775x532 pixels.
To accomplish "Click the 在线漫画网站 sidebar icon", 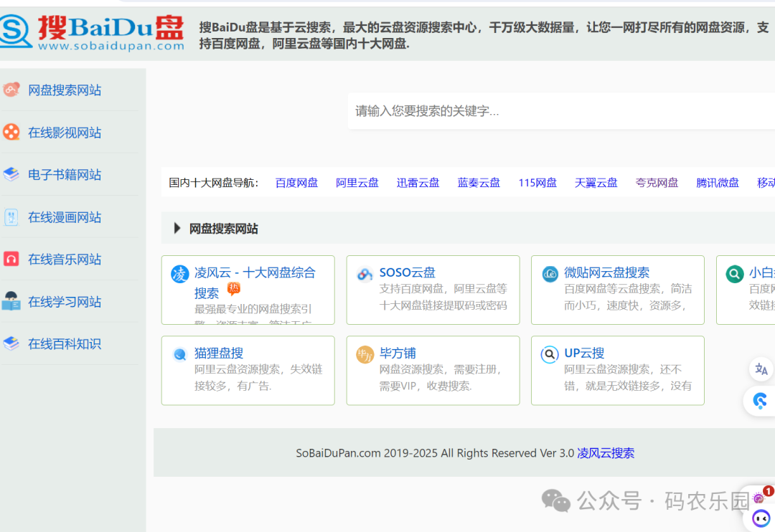I will (x=12, y=217).
